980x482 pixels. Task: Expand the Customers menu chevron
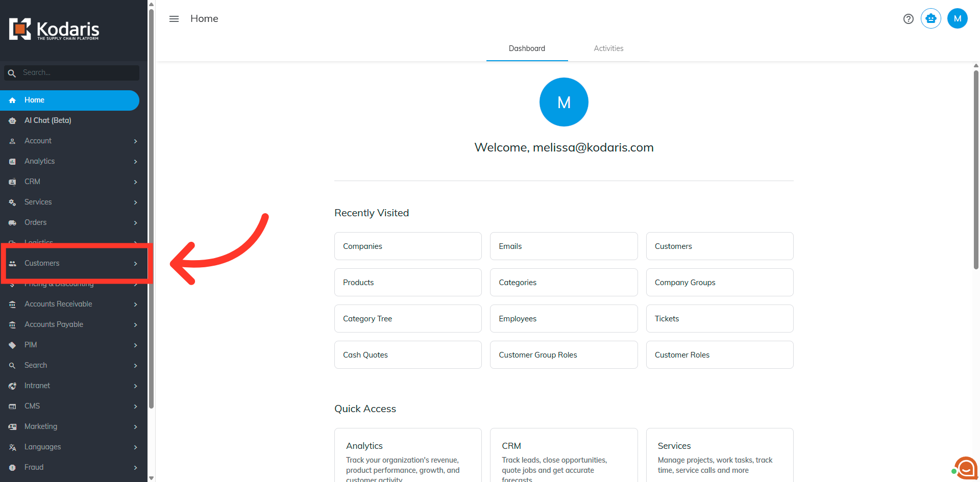(136, 264)
